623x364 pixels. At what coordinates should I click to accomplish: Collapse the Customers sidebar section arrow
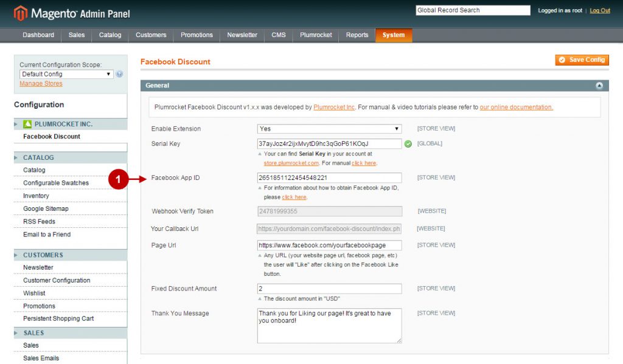(x=16, y=255)
